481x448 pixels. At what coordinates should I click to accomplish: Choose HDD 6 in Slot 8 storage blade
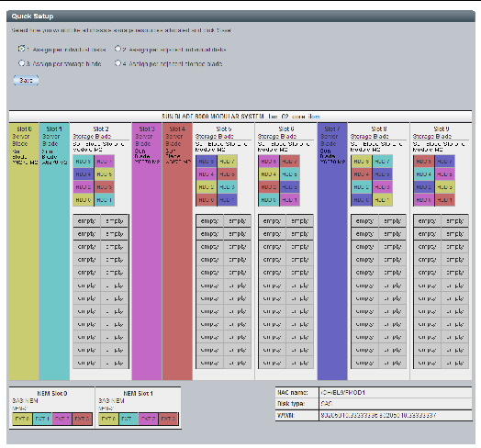point(362,162)
